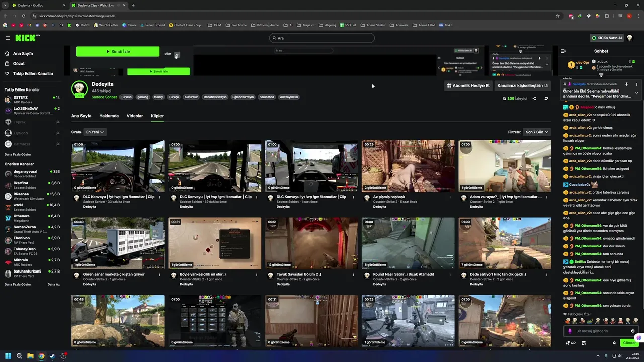The width and height of the screenshot is (644, 362).
Task: Open options for Tavuk Savaşları Bölüm 2 clip
Action: [354, 275]
